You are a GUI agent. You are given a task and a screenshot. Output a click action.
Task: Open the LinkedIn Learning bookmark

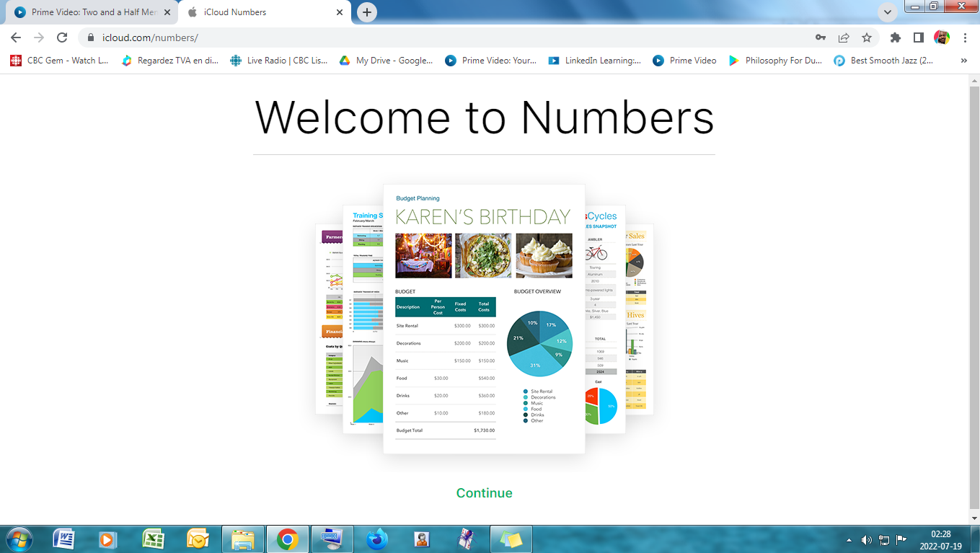(595, 61)
